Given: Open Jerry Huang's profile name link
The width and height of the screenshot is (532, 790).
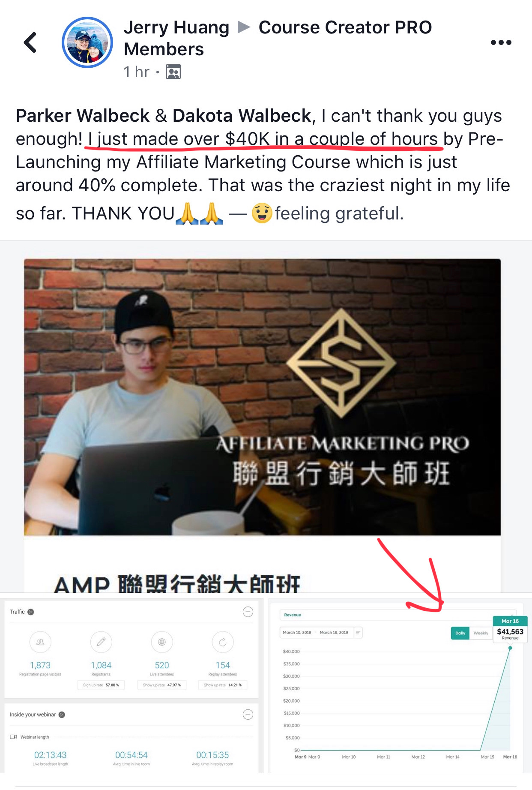Looking at the screenshot, I should 176,27.
